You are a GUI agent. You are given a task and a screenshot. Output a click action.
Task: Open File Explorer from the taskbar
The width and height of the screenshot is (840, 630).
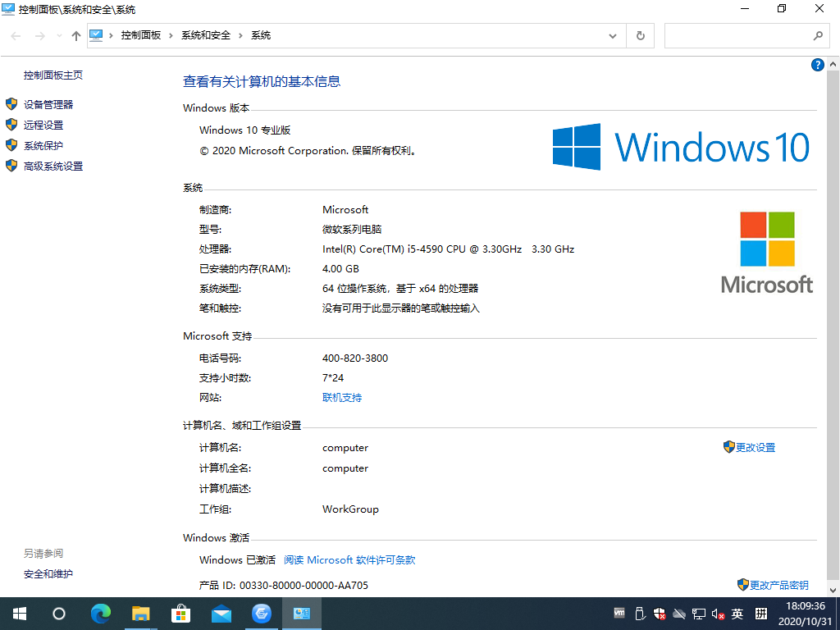click(141, 613)
